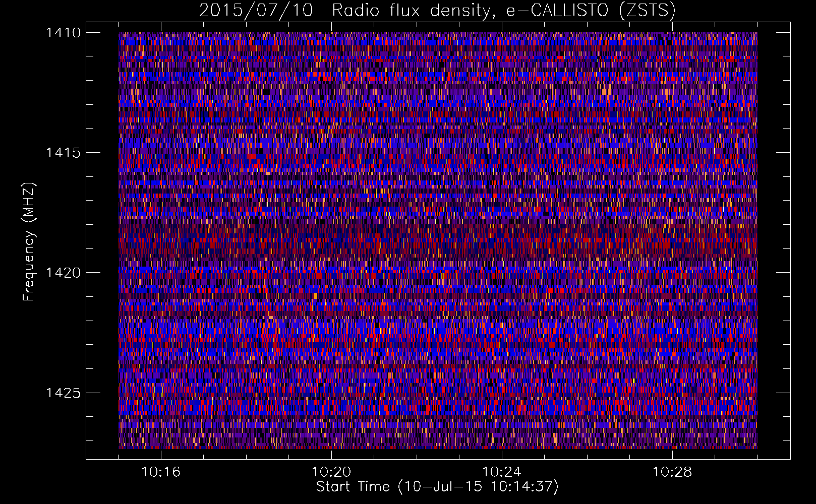Click the plot title '2015/07/10 Radio flux density, e-CALLISTO (ZSTS)'
The height and width of the screenshot is (504, 816).
437,11
